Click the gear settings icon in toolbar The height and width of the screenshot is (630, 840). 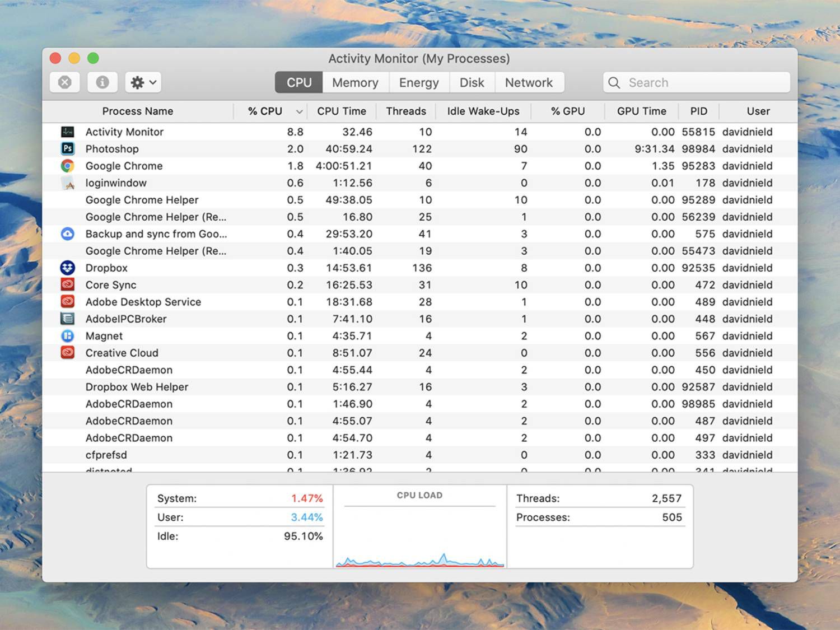pos(137,82)
